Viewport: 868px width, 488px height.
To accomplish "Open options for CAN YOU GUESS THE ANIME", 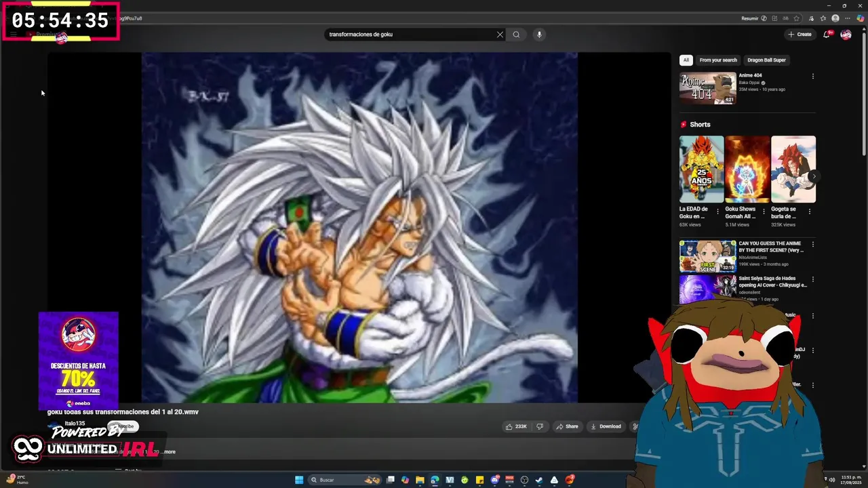I will coord(813,245).
